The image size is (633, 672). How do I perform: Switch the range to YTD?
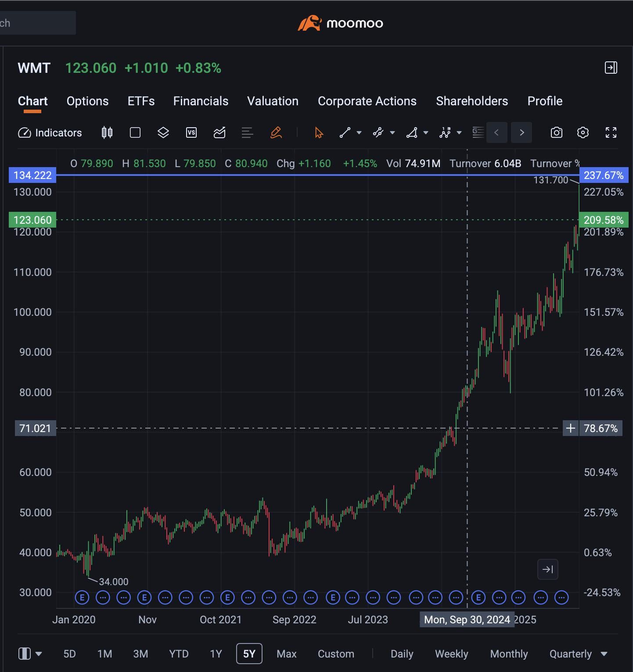[x=179, y=654]
